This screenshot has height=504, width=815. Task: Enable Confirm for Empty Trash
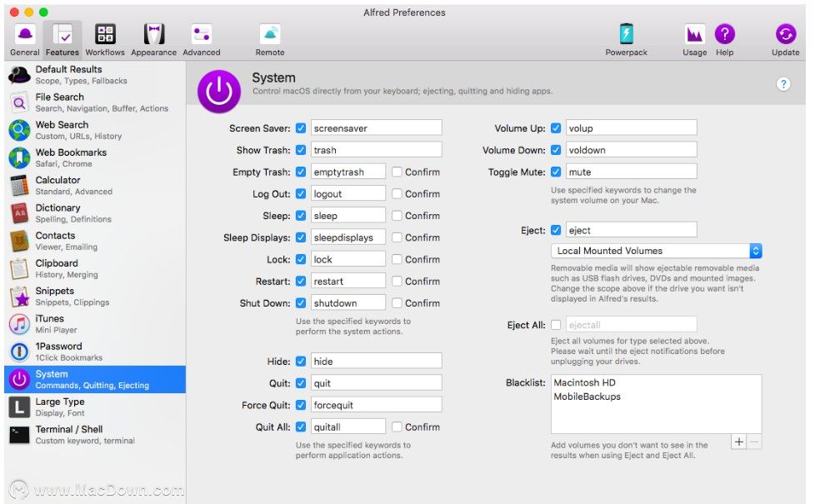pos(397,172)
